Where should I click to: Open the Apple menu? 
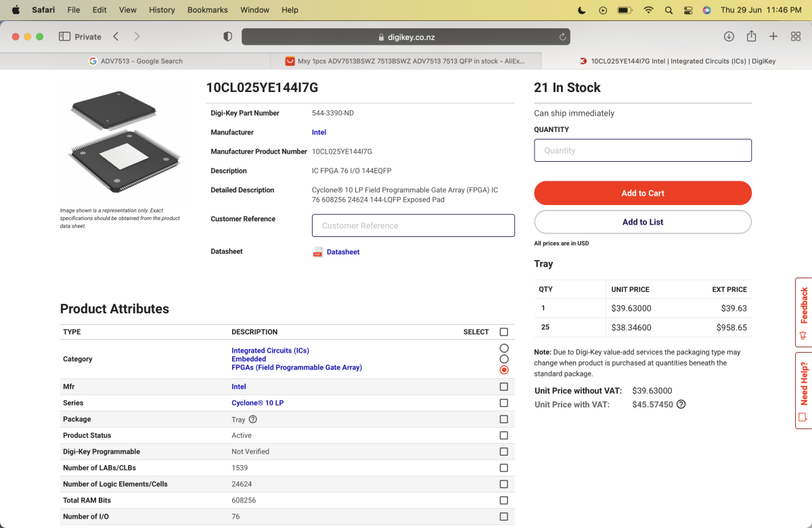(16, 9)
